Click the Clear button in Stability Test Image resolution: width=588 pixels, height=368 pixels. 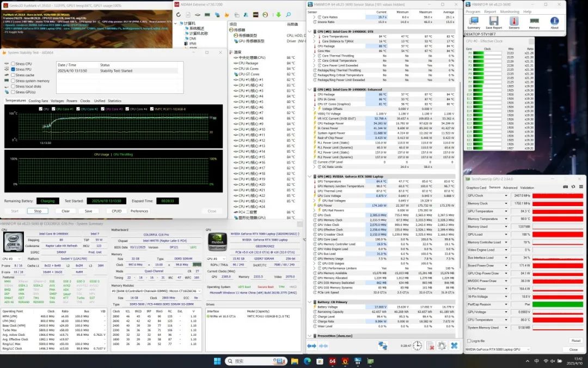(x=66, y=211)
